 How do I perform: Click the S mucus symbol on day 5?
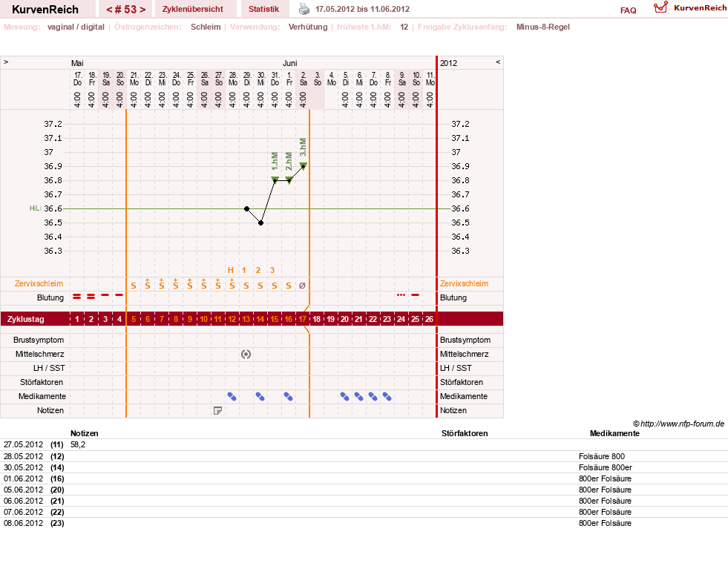134,286
